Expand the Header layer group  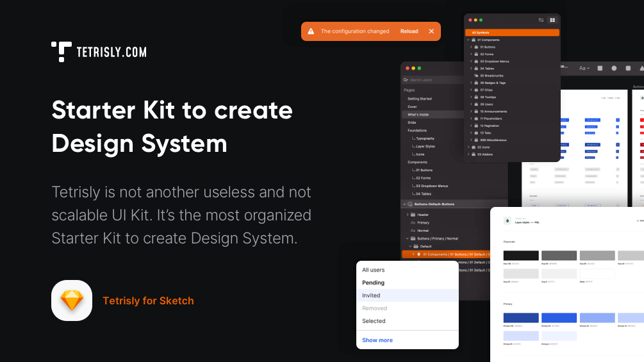click(408, 215)
